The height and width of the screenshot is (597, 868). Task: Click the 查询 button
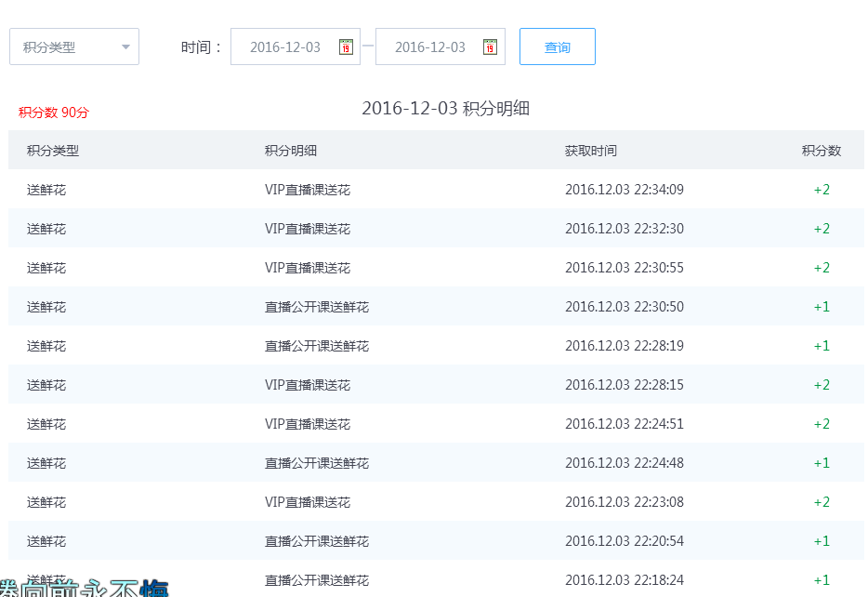[557, 46]
